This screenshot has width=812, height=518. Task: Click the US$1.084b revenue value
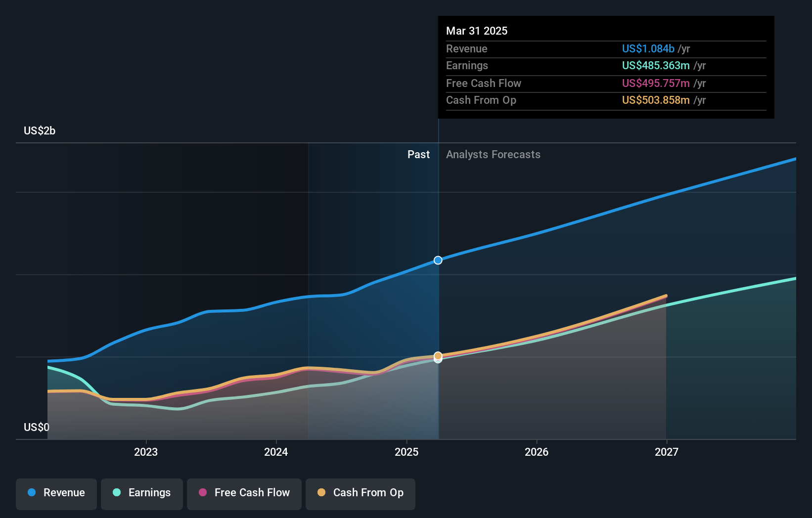648,48
